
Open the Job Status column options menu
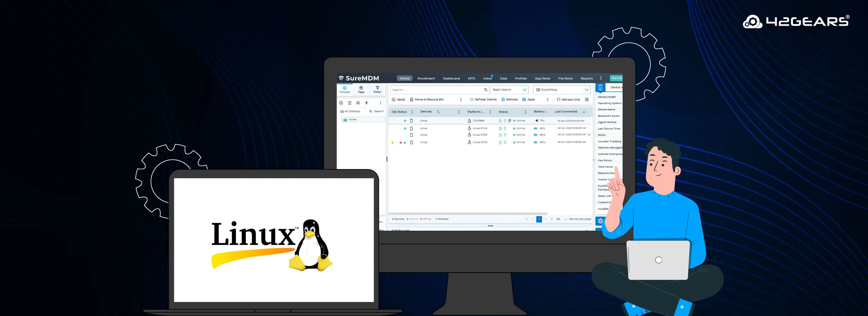click(x=412, y=112)
